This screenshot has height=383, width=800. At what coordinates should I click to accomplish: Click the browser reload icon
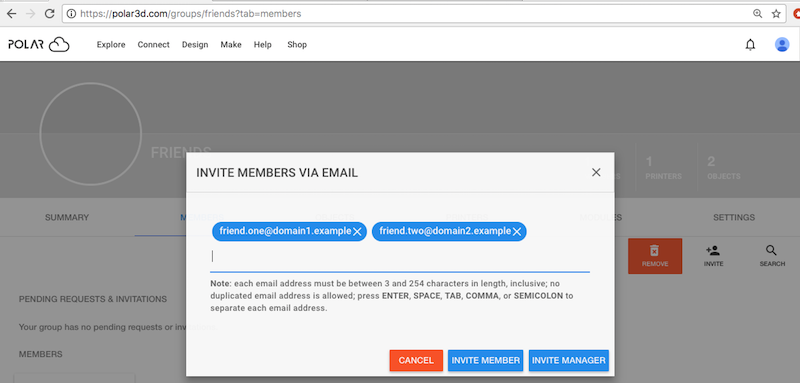coord(49,14)
